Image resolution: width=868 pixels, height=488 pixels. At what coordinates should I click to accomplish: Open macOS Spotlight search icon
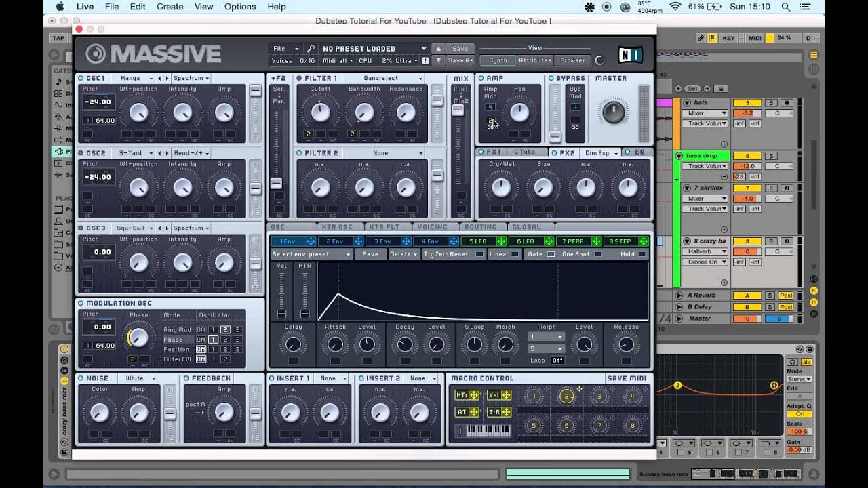785,7
